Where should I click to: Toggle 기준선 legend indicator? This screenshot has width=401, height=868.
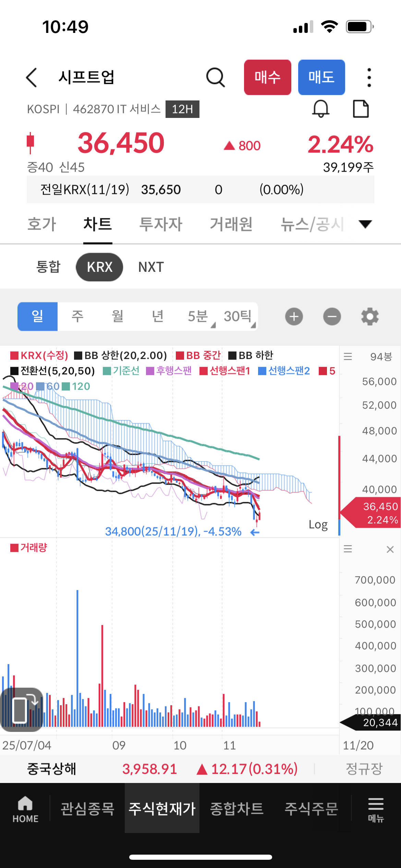[121, 371]
